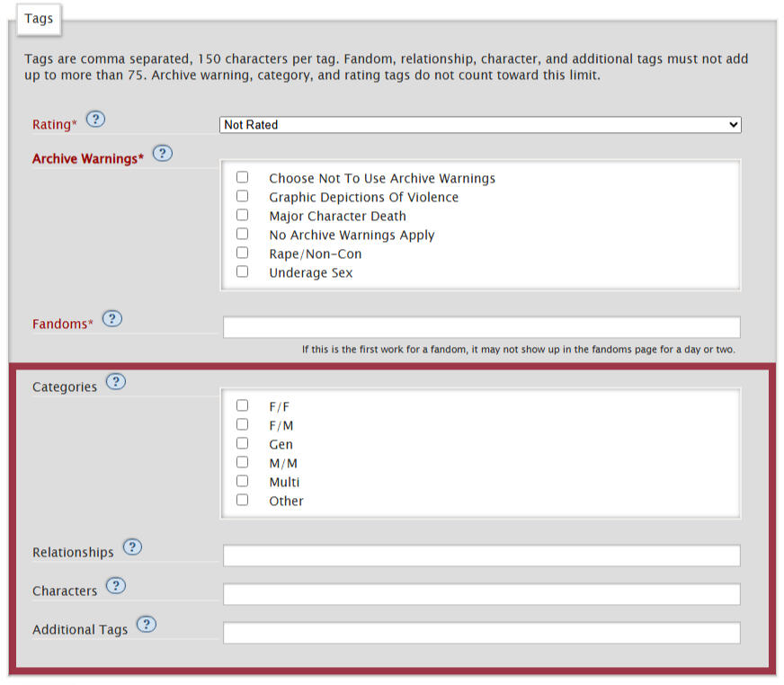Open the Relationships help icon
784x685 pixels.
132,547
